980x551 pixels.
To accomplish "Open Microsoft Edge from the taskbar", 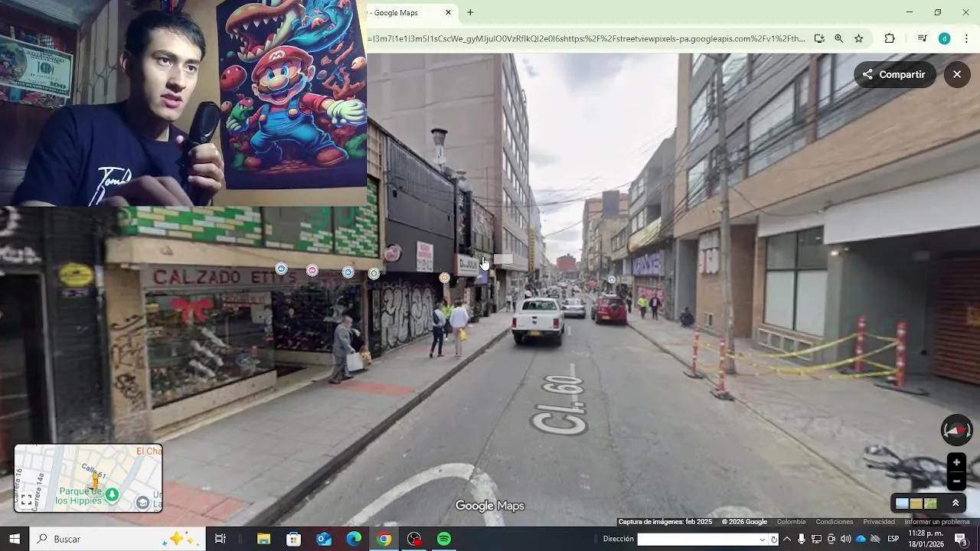I will click(x=354, y=539).
